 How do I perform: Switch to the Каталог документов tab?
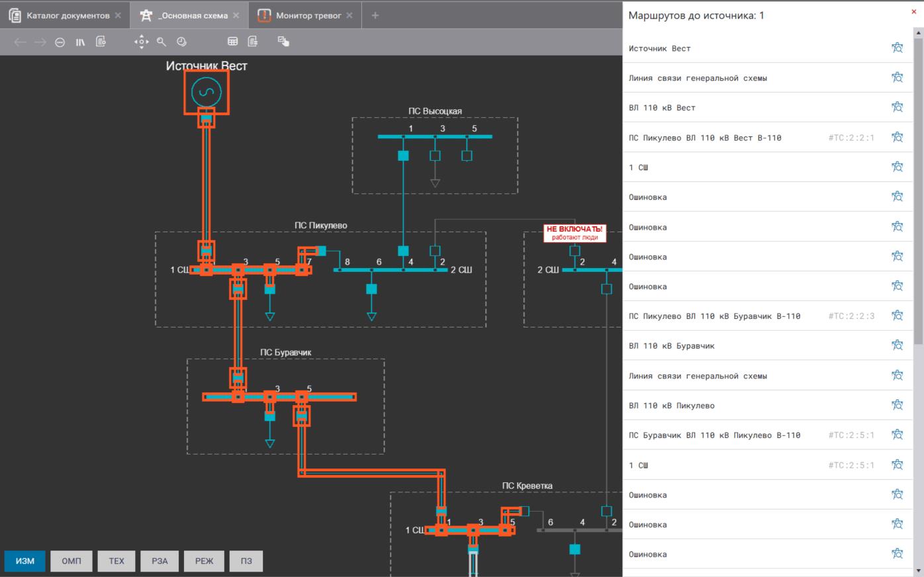(68, 15)
